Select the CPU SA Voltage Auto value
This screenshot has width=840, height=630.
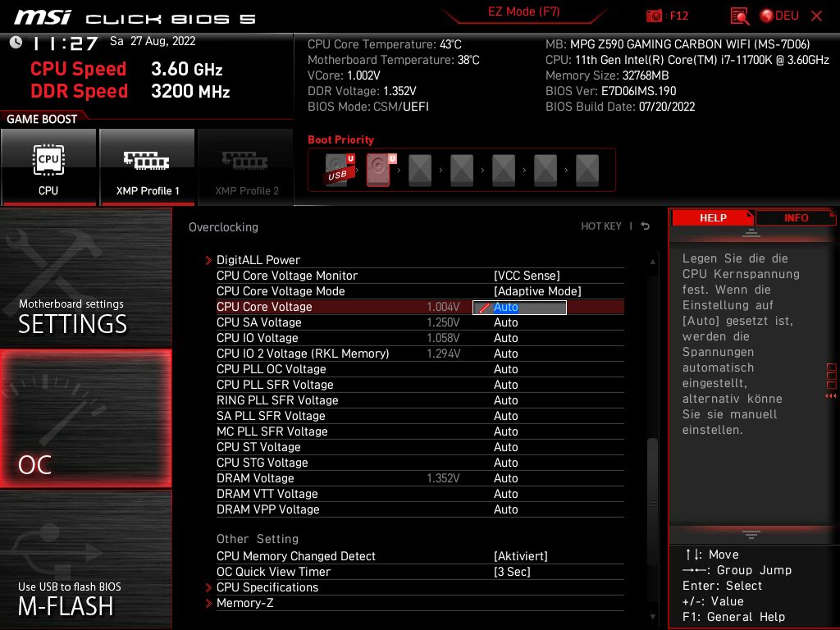(x=505, y=322)
